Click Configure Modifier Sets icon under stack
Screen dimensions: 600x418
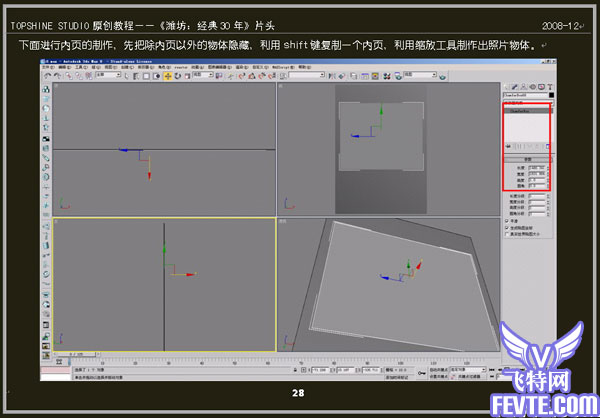[x=548, y=146]
